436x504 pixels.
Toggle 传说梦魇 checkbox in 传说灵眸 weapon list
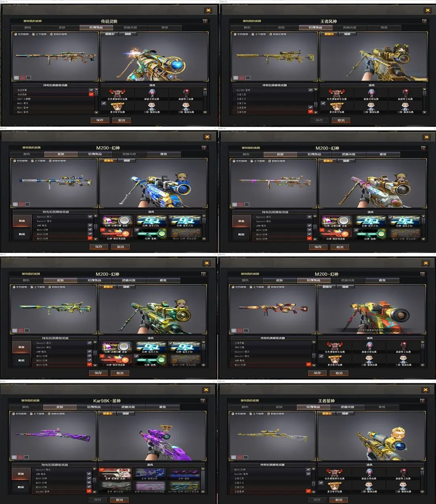click(x=91, y=90)
